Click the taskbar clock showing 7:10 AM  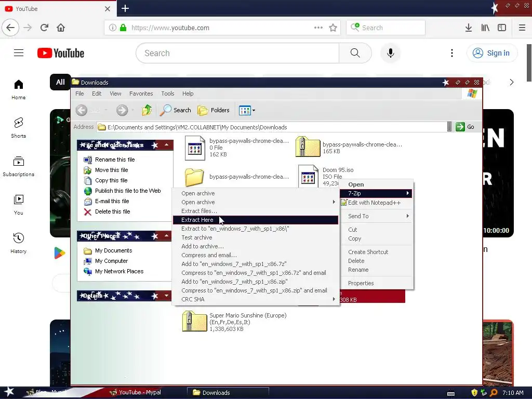(x=513, y=393)
